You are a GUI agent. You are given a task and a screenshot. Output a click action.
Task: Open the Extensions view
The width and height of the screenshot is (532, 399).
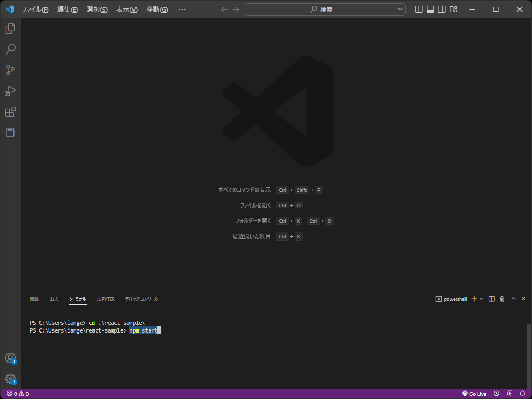tap(10, 112)
